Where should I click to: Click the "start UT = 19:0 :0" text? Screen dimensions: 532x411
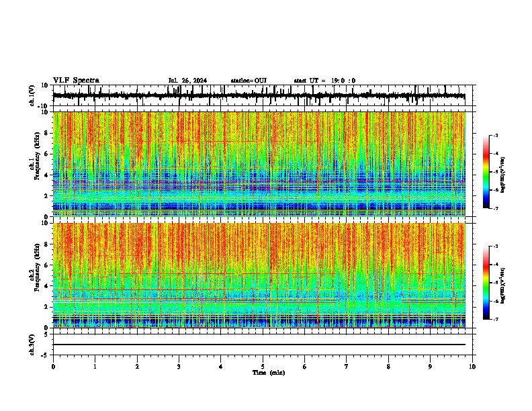point(324,81)
